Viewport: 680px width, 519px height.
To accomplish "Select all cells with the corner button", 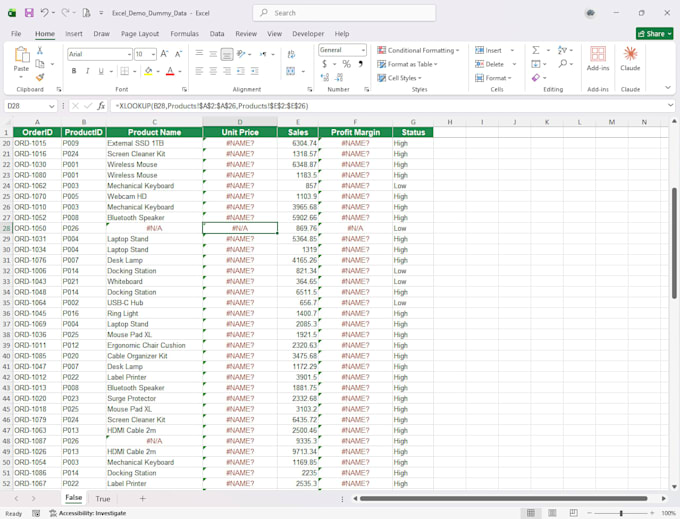I will point(7,122).
